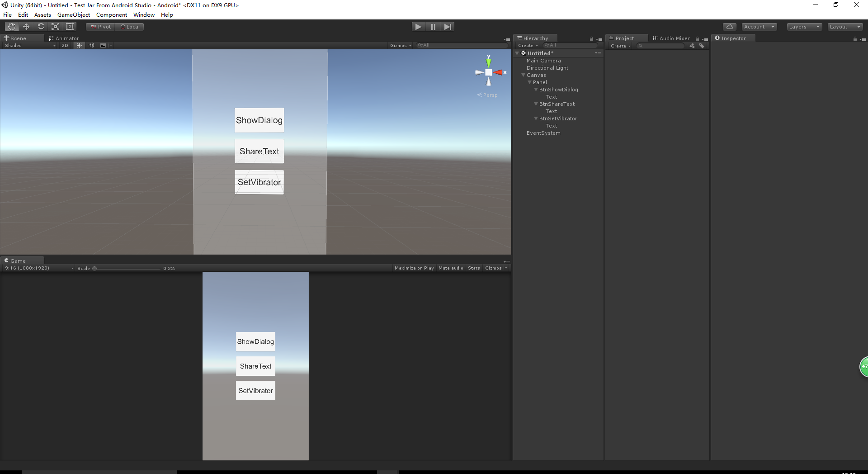Toggle scene audio playback

click(91, 45)
